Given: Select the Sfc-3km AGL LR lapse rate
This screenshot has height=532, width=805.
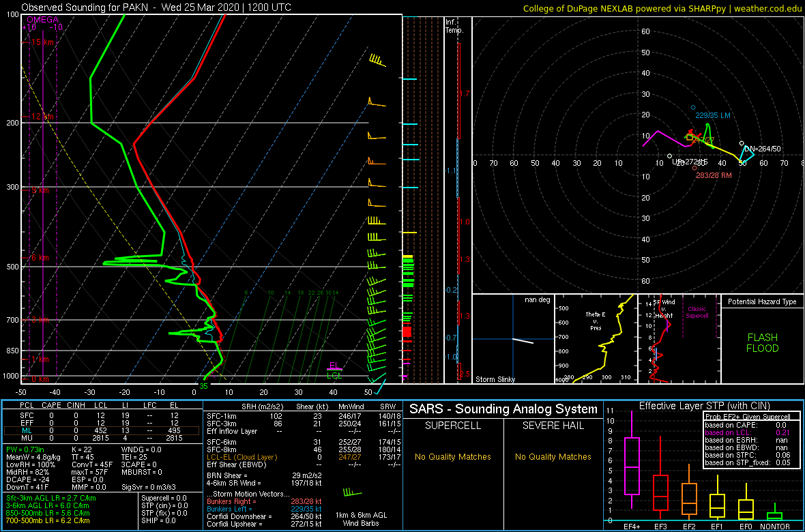Looking at the screenshot, I should click(x=51, y=498).
